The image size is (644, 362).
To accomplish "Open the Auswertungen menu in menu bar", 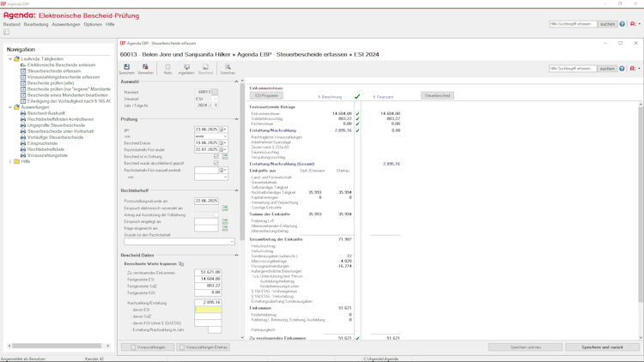I will click(66, 24).
